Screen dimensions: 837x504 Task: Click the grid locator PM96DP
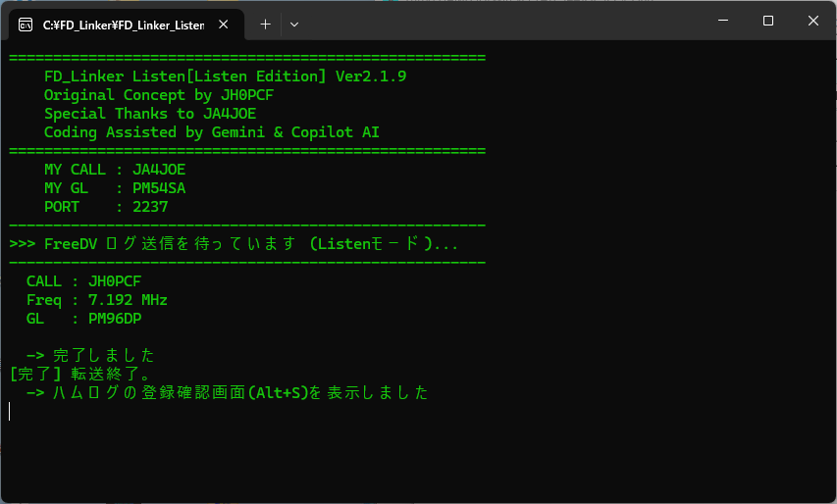[115, 319]
